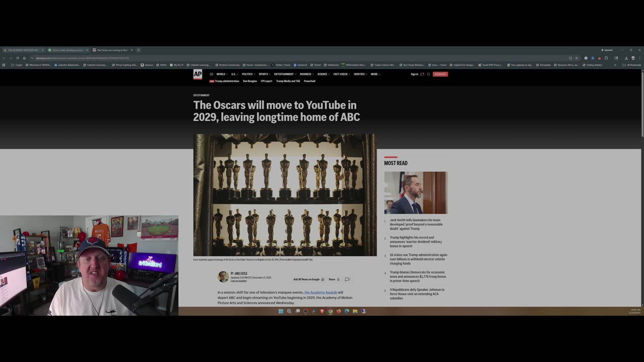
Task: Click the red DONATE button
Action: pyautogui.click(x=440, y=74)
